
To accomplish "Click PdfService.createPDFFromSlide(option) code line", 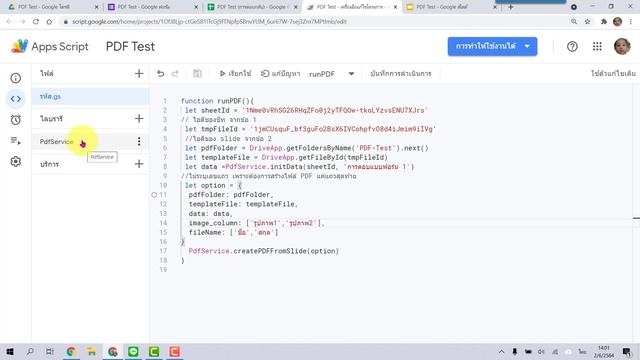I will tap(264, 251).
